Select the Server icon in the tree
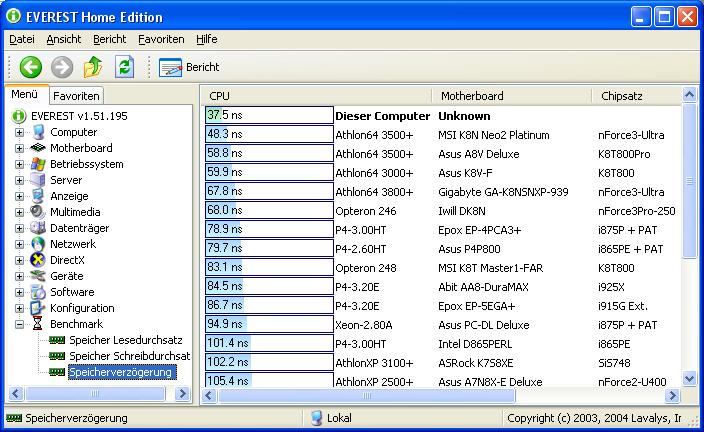This screenshot has width=704, height=432. [38, 180]
